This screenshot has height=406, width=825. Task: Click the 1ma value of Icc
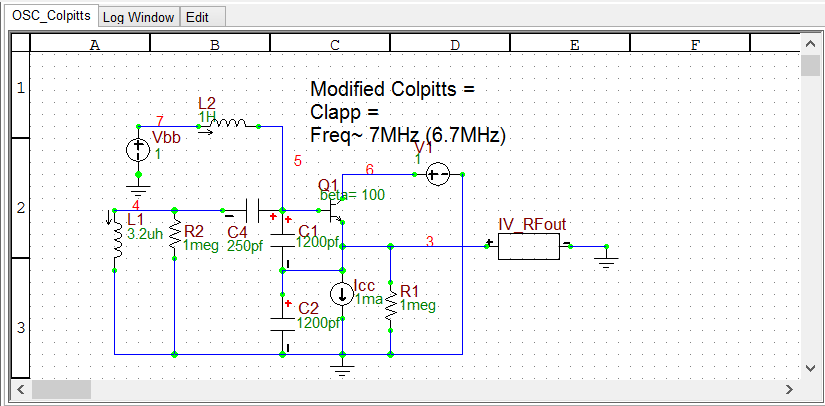point(369,299)
